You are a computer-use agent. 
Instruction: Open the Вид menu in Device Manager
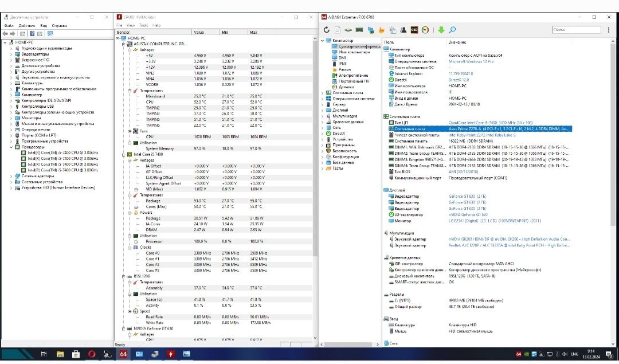[x=44, y=26]
